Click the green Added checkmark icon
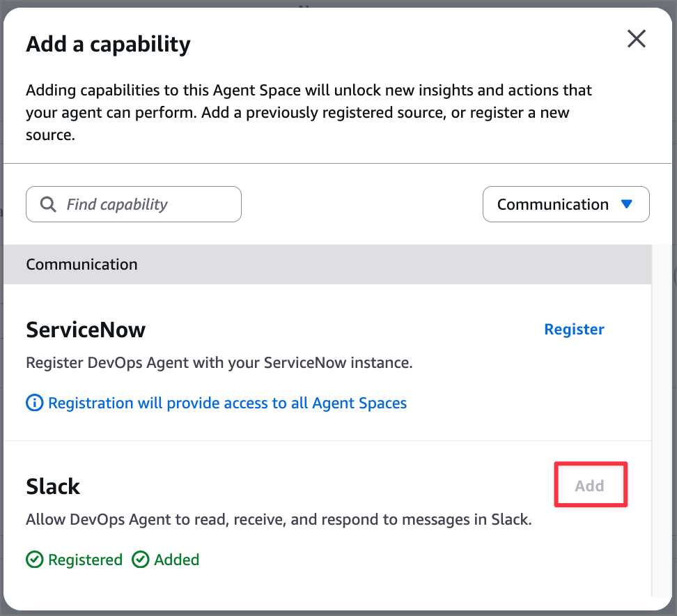 pyautogui.click(x=141, y=560)
